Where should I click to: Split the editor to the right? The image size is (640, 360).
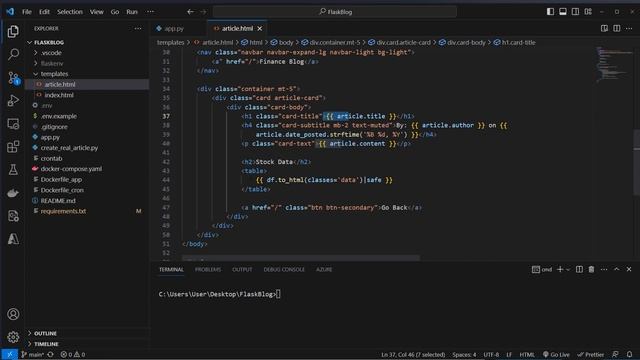point(617,28)
